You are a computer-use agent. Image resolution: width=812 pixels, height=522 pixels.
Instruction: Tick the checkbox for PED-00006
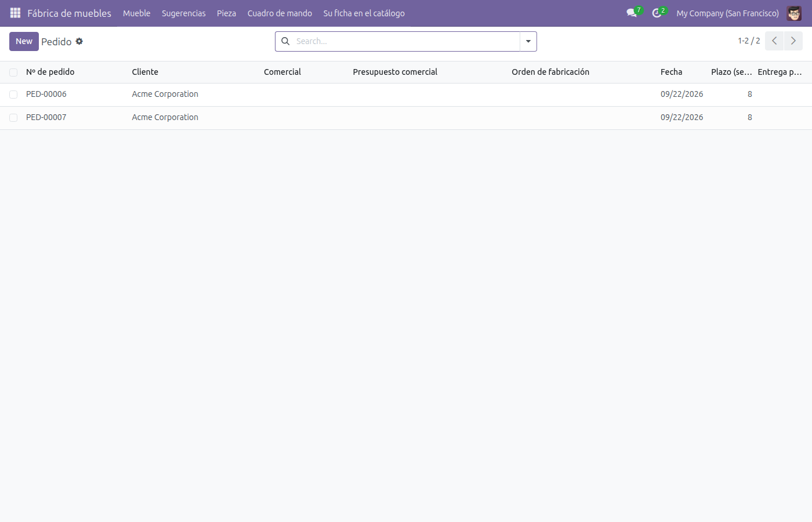[13, 95]
